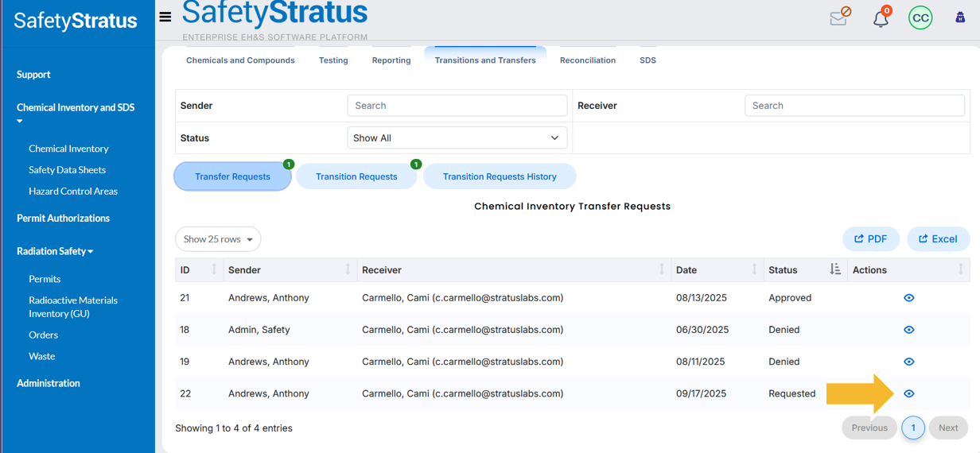Screen dimensions: 980x453
Task: Open Radioactive Materials Inventory (GU)
Action: [73, 307]
